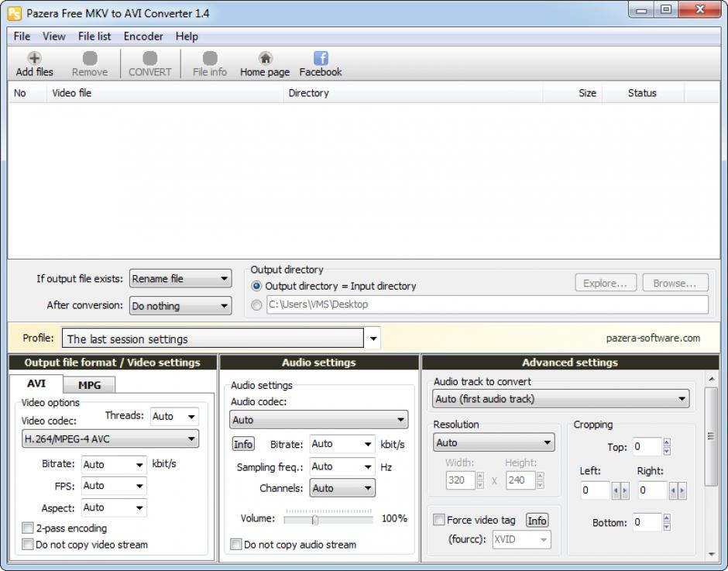Open the File list menu
This screenshot has width=728, height=571.
pyautogui.click(x=94, y=36)
